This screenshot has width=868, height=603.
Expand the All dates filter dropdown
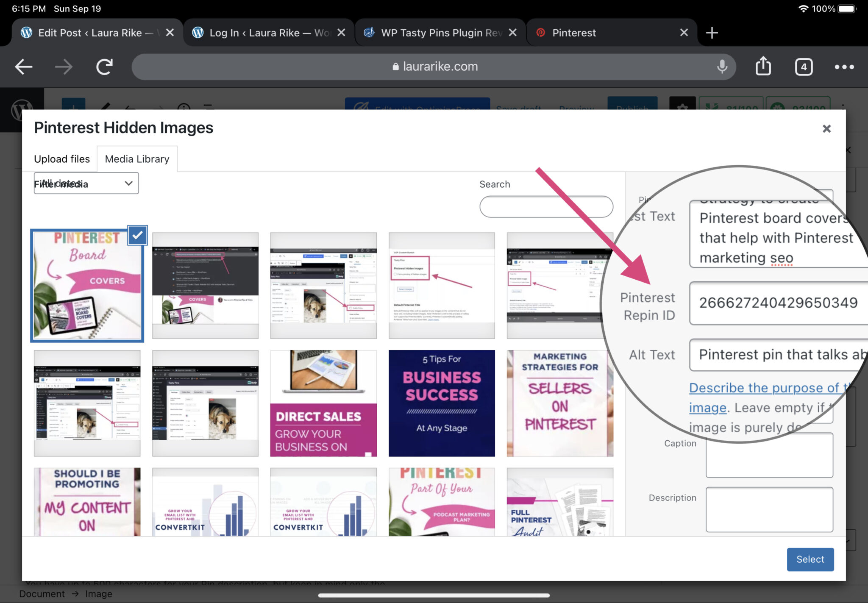pos(86,183)
